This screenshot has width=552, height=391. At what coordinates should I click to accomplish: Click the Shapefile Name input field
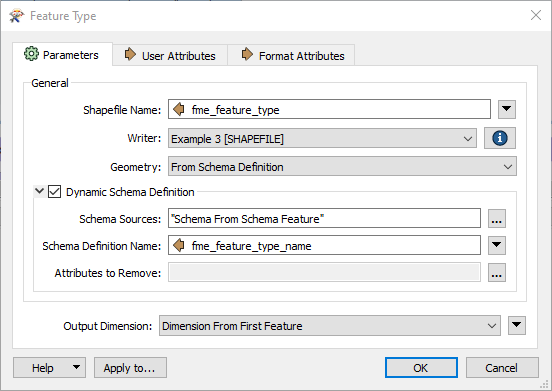pyautogui.click(x=329, y=109)
